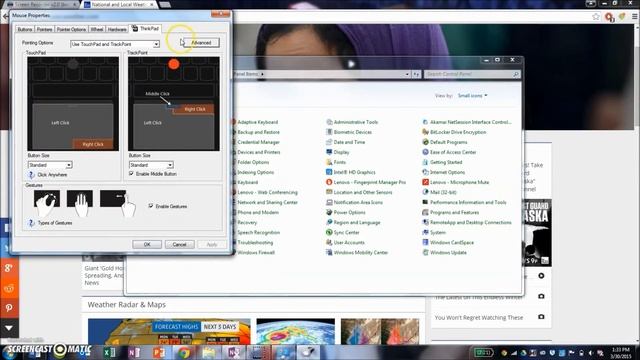640x360 pixels.
Task: Click the Advanced button
Action: 201,42
